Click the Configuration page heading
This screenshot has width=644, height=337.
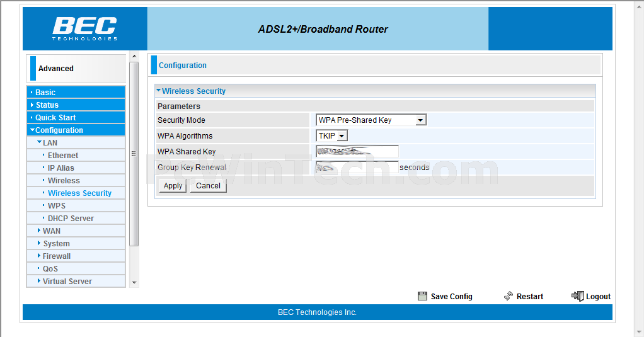pos(182,66)
